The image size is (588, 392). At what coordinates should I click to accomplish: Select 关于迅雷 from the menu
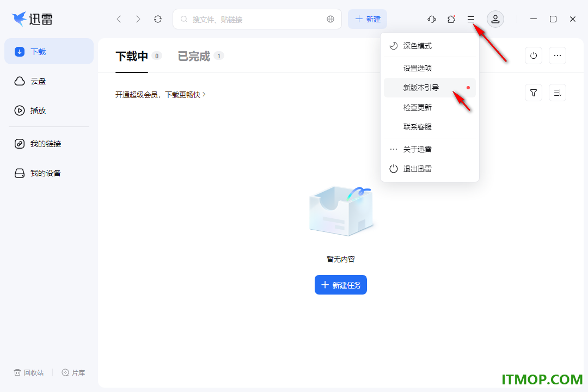coord(430,149)
